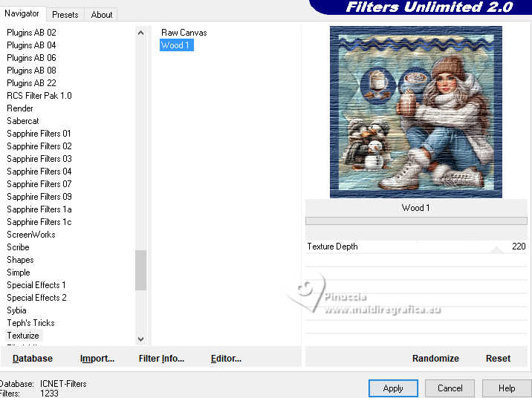Click the Database button
This screenshot has height=398, width=532.
[33, 359]
